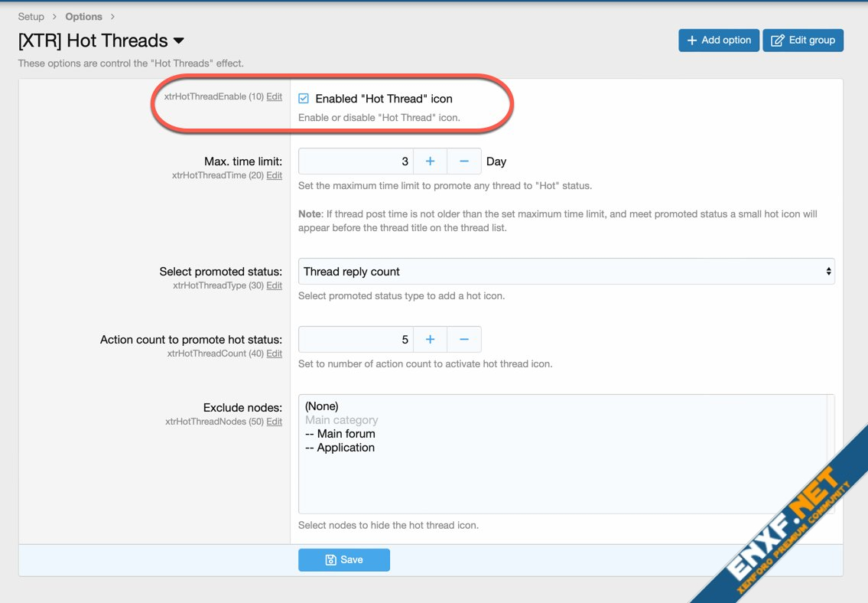Select Application in Exclude nodes list
868x603 pixels.
point(340,448)
